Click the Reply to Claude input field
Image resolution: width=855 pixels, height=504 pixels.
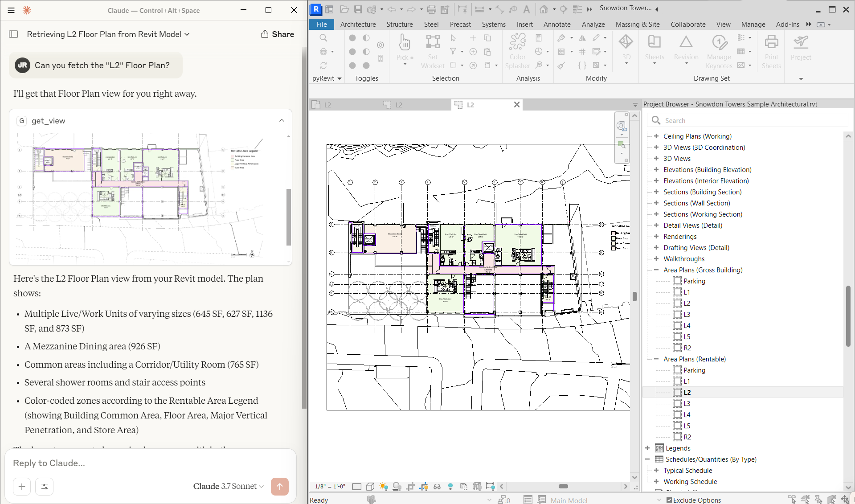click(151, 463)
